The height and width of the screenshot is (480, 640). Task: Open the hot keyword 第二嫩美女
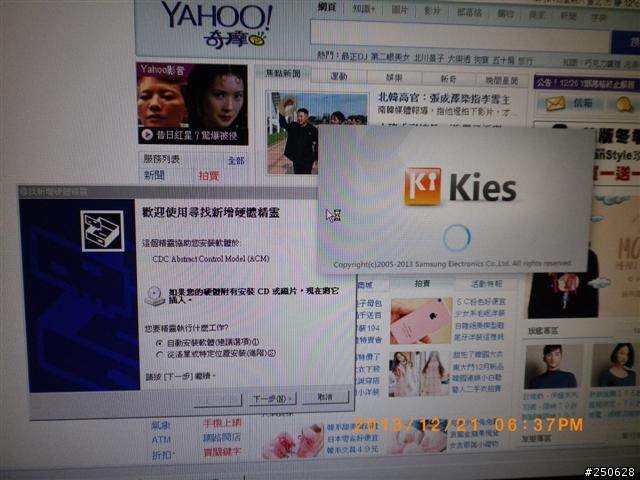390,58
